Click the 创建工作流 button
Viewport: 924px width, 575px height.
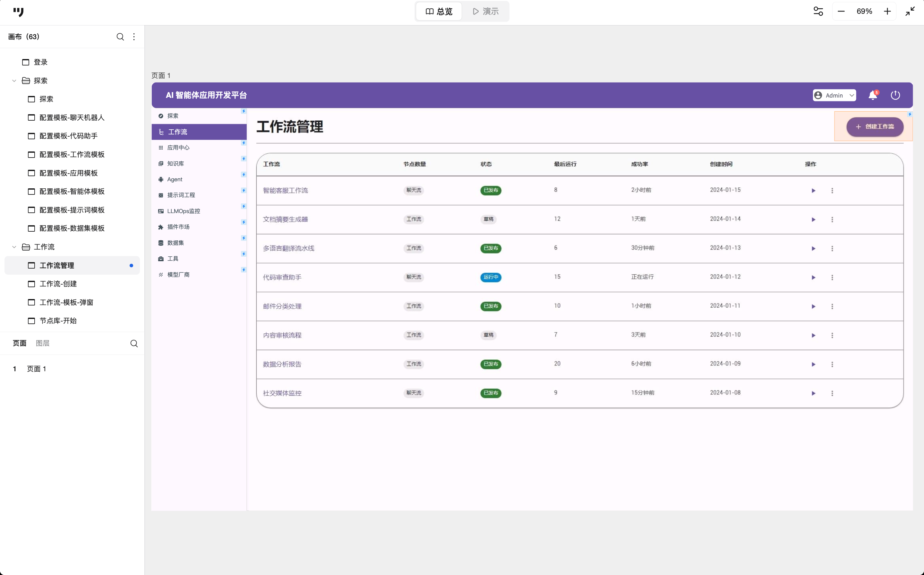pyautogui.click(x=875, y=127)
